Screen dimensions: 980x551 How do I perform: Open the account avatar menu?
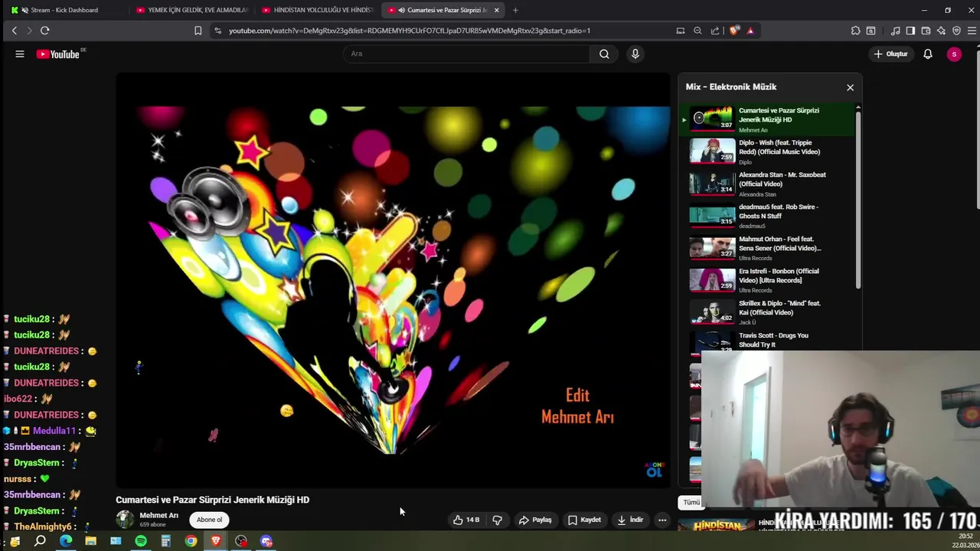[954, 54]
